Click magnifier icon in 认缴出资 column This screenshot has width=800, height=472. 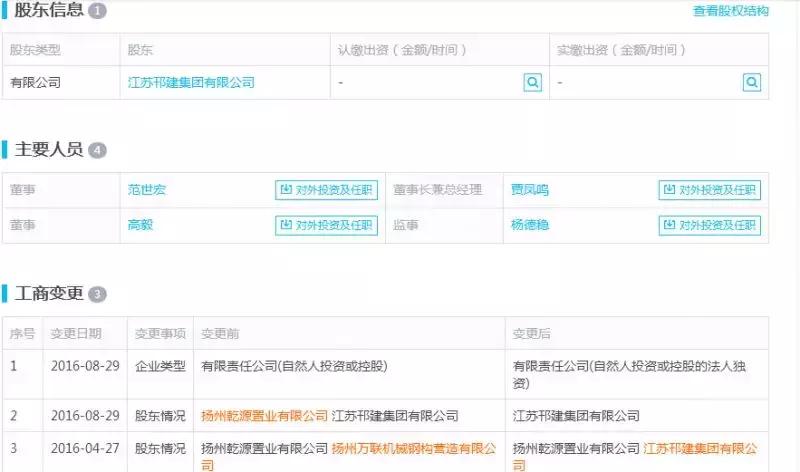533,82
